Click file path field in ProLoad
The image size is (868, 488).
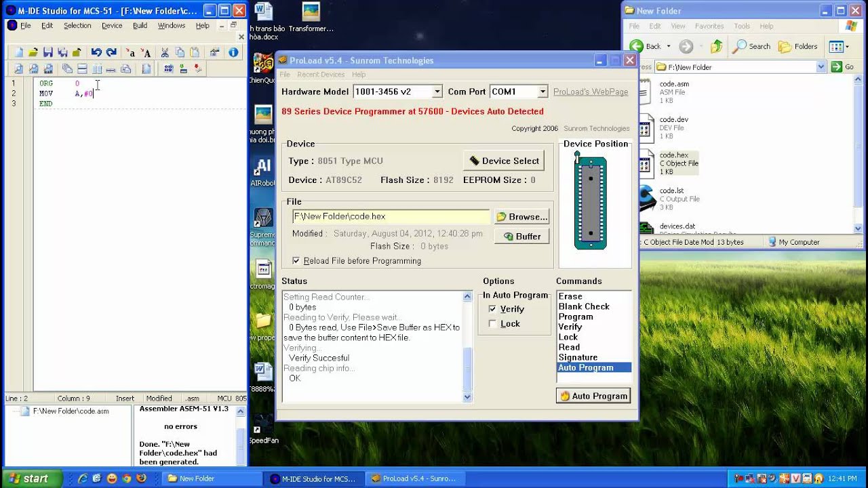point(391,217)
